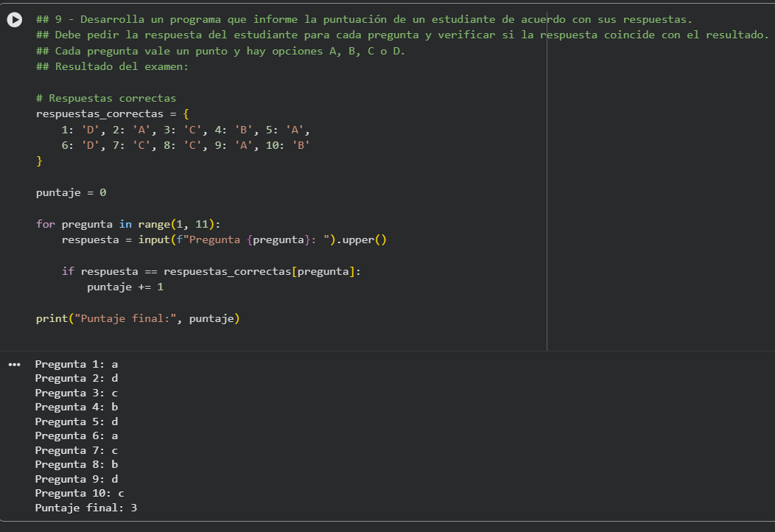Image resolution: width=775 pixels, height=532 pixels.
Task: Open the output options three-dot icon
Action: (14, 365)
